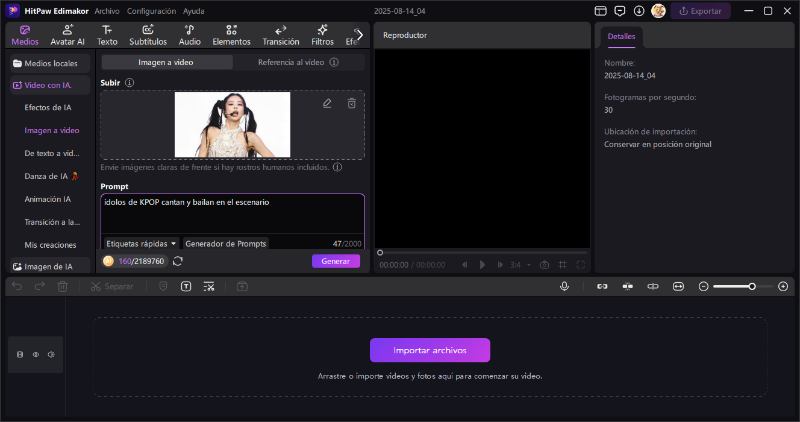The height and width of the screenshot is (422, 800).
Task: Select Video con IA category
Action: (x=50, y=85)
